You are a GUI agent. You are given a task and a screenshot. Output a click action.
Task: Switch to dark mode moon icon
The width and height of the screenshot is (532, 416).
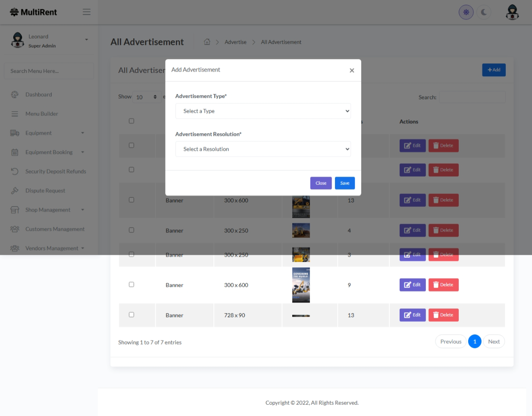pyautogui.click(x=484, y=12)
